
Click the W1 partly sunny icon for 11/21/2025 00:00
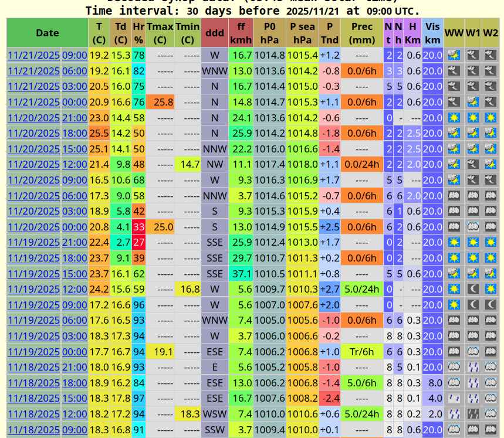pos(472,102)
